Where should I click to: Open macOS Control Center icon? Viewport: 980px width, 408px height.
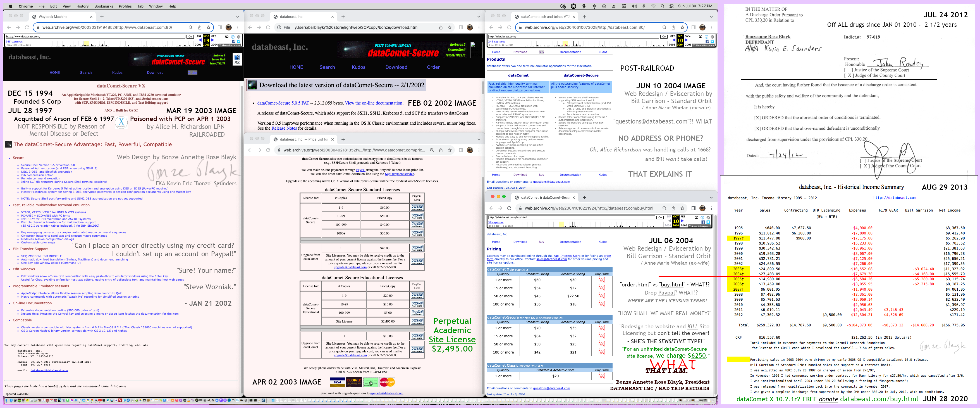click(x=671, y=6)
